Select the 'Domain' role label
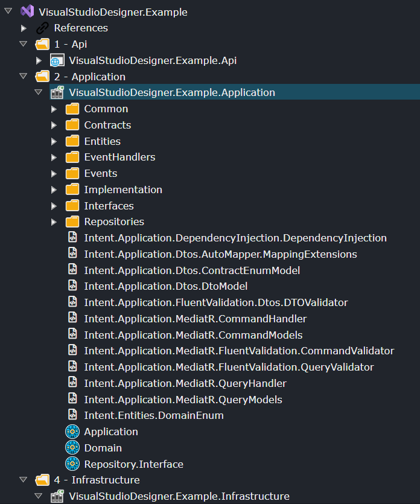420x504 pixels. 103,448
